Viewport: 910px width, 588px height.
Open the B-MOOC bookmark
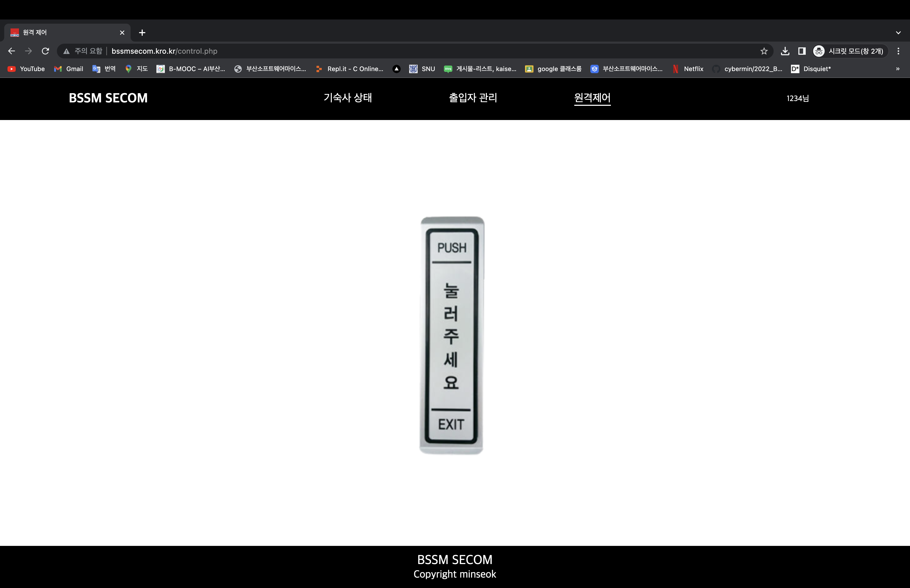(x=191, y=69)
